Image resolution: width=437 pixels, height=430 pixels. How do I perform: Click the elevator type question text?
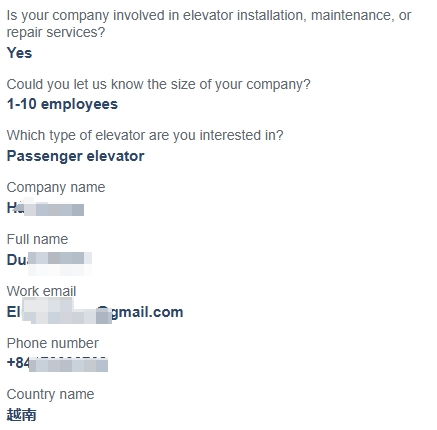tap(145, 136)
